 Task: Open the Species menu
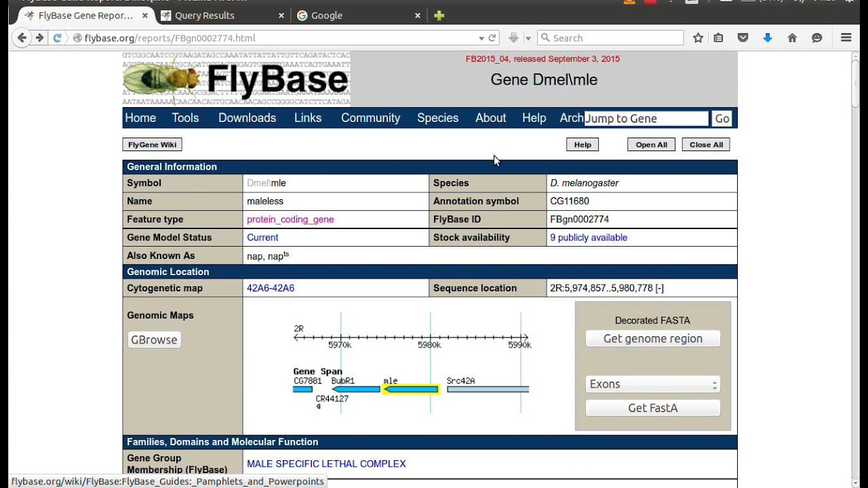click(x=437, y=118)
